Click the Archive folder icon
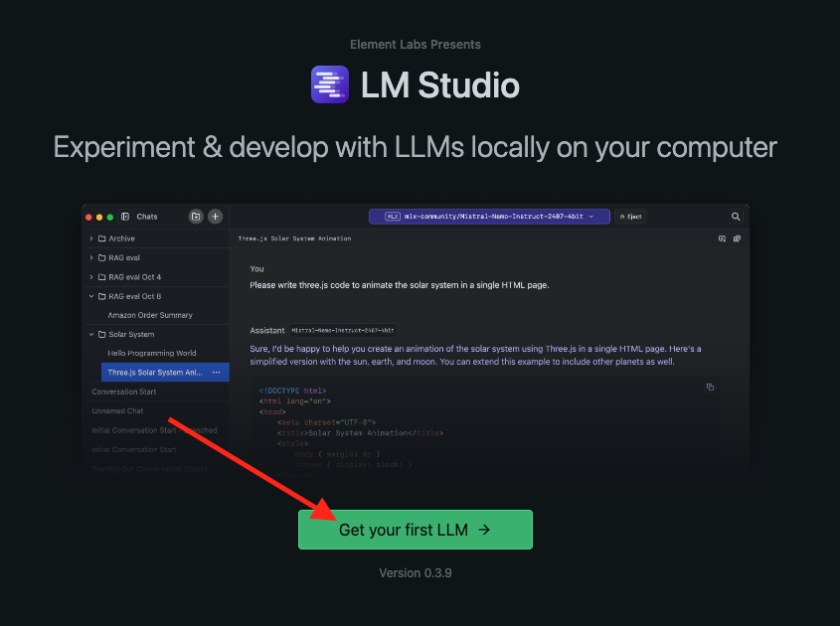 click(x=101, y=238)
